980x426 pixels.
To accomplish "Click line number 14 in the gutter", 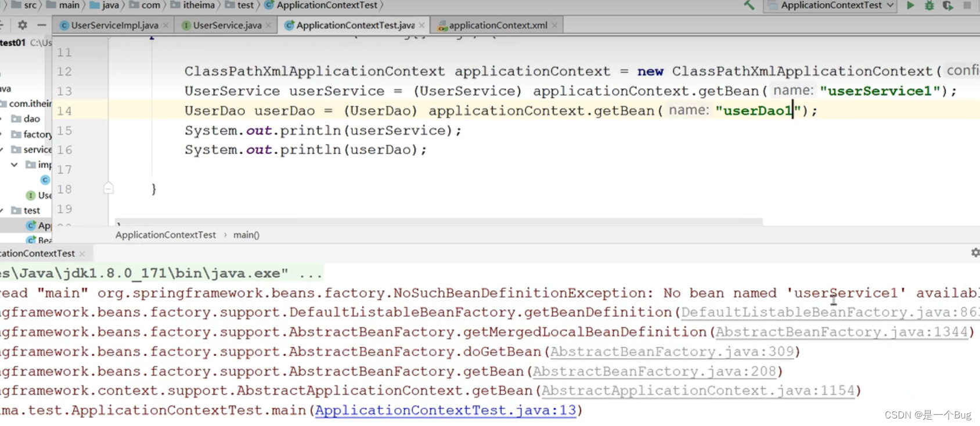I will [x=64, y=111].
